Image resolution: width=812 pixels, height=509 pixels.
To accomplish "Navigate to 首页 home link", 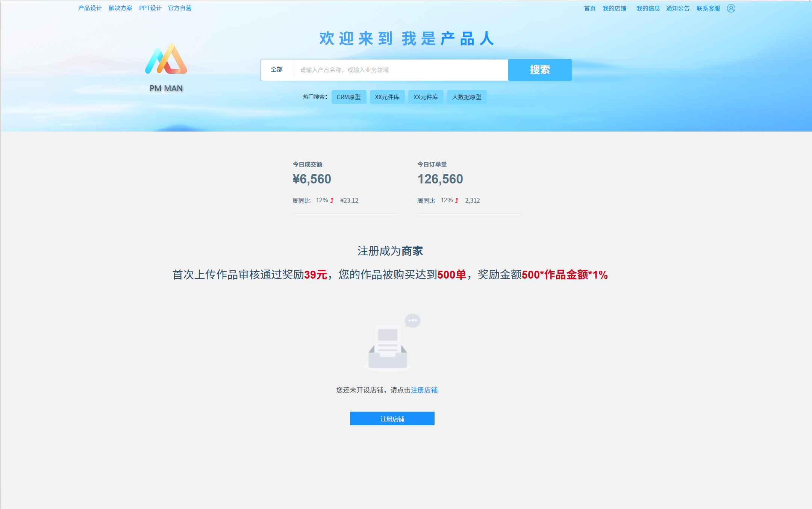I will pyautogui.click(x=589, y=8).
